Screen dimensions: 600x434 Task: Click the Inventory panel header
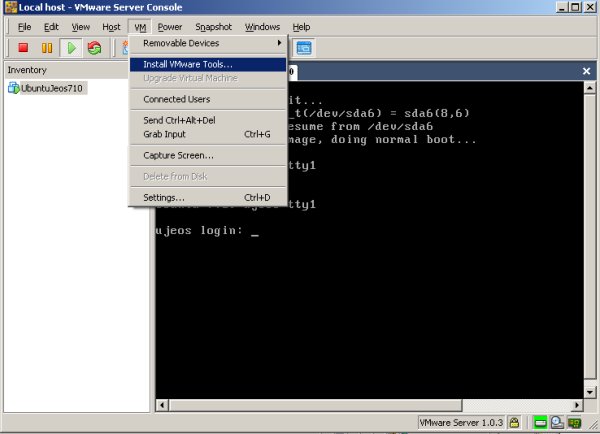(66, 70)
